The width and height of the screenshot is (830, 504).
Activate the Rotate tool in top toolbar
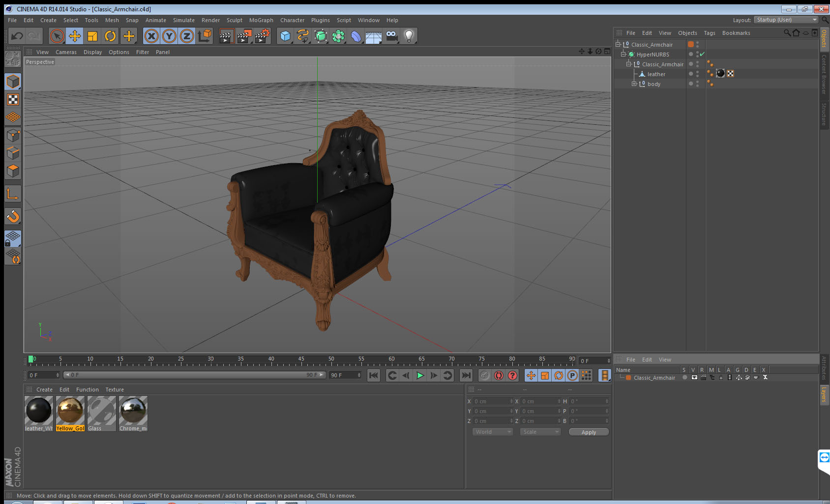point(111,36)
